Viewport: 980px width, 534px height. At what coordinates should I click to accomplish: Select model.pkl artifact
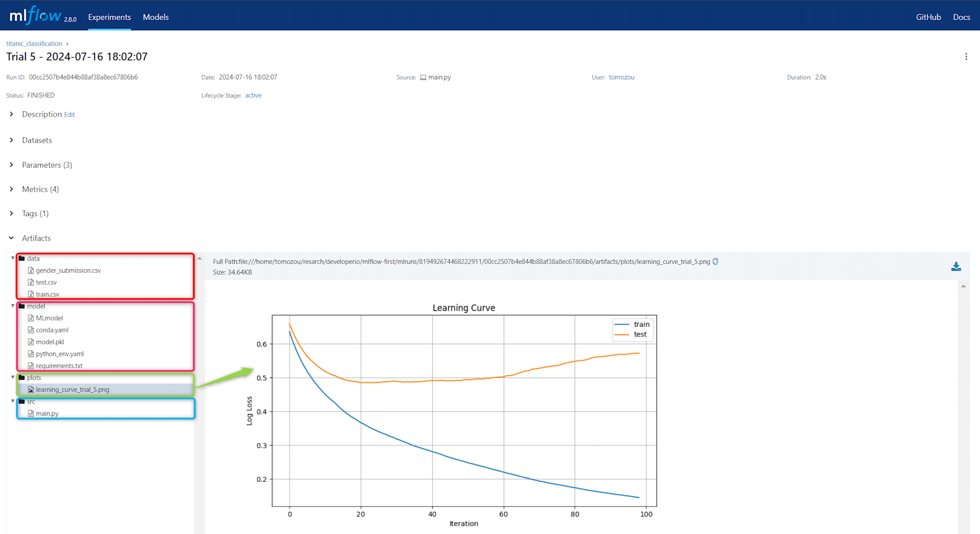50,342
